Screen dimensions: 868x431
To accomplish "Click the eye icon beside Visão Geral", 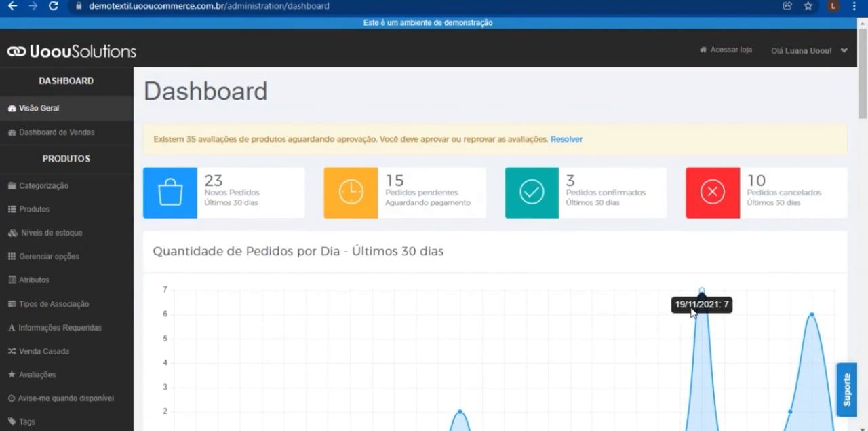I will 12,107.
